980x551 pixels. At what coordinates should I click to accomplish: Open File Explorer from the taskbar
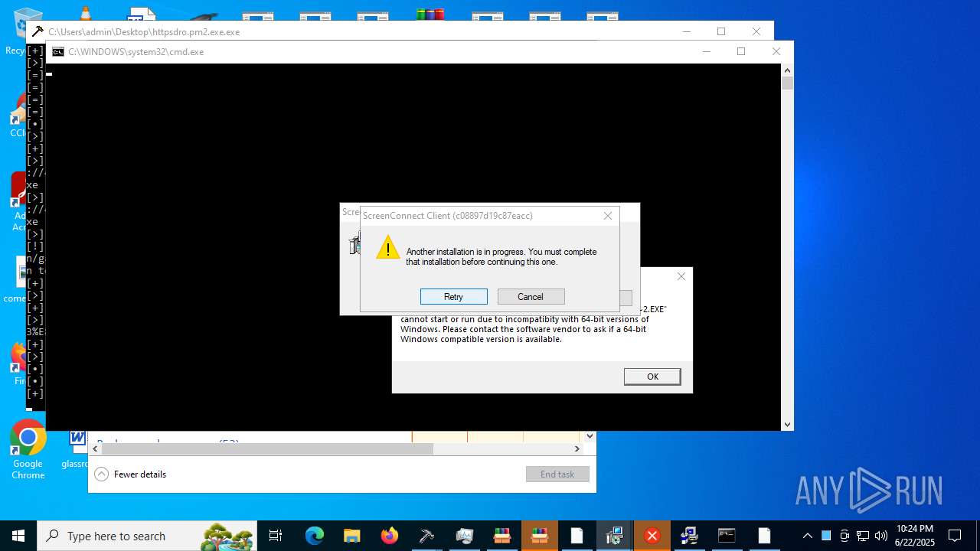(x=351, y=536)
